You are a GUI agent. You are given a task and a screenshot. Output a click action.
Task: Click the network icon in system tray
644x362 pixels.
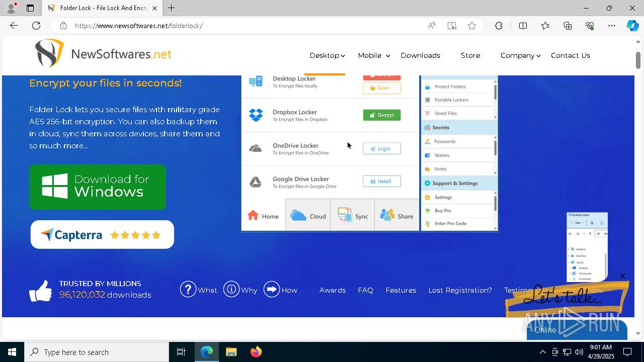coord(567,352)
